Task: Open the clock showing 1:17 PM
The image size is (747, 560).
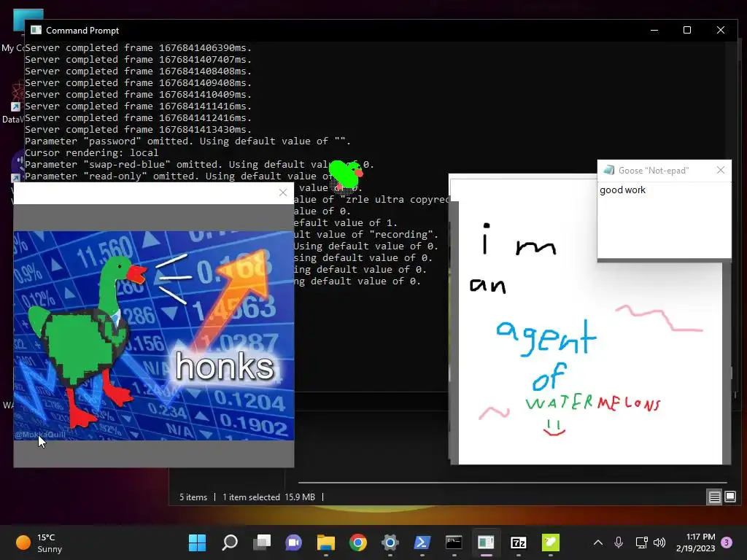Action: point(695,542)
